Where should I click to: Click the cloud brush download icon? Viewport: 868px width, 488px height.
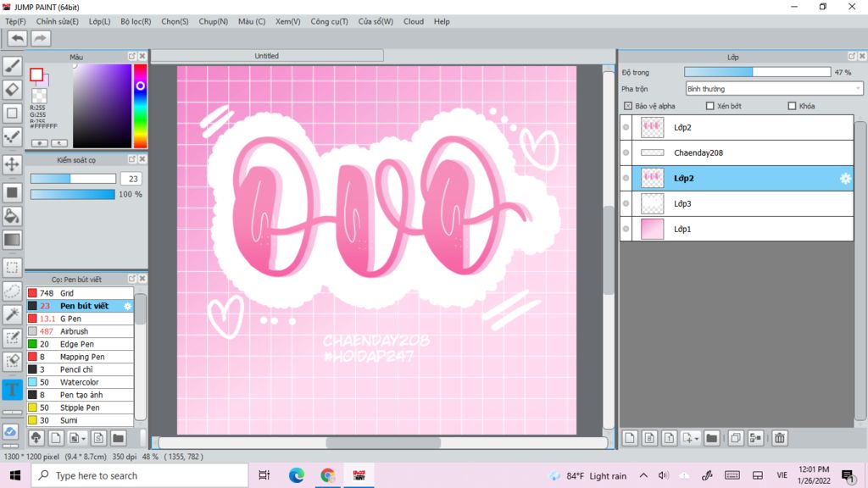click(x=36, y=438)
